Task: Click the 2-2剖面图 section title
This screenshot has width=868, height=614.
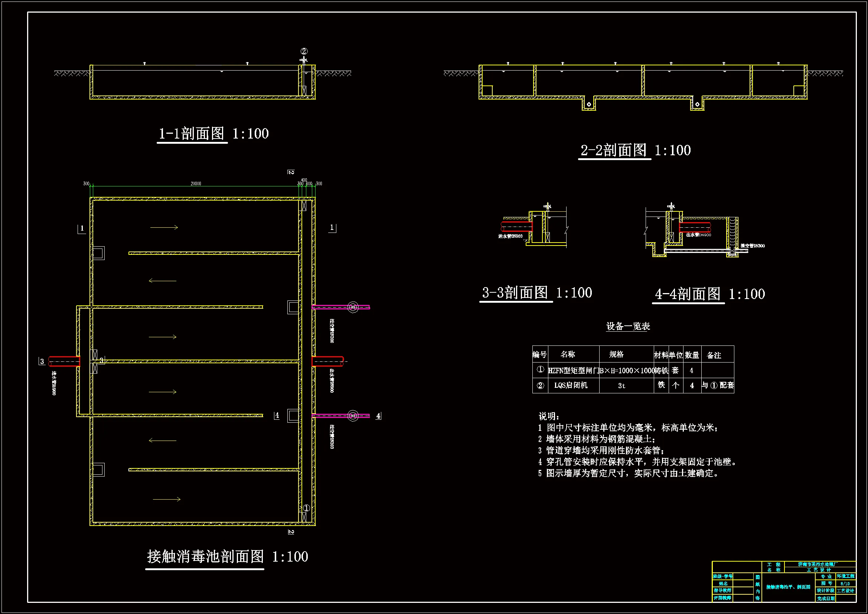Action: click(614, 150)
